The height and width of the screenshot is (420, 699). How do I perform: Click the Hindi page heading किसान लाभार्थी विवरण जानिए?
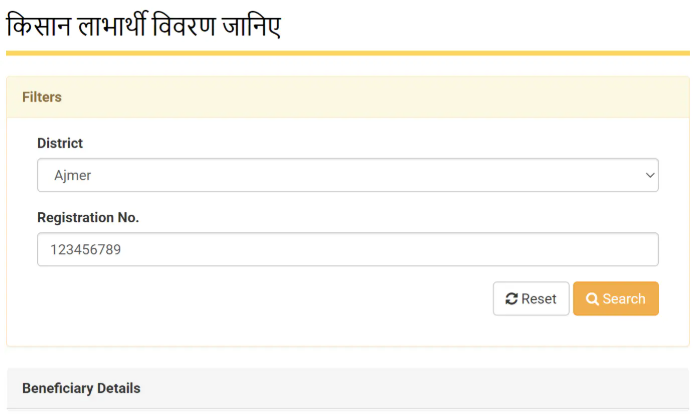point(143,23)
